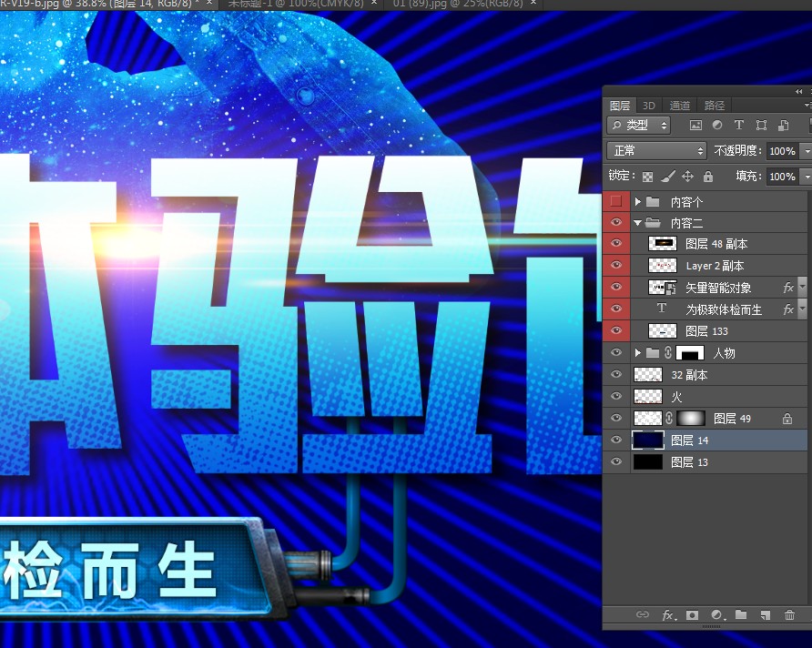This screenshot has width=812, height=648.
Task: Open 类型 filter kind dropdown
Action: click(x=639, y=126)
